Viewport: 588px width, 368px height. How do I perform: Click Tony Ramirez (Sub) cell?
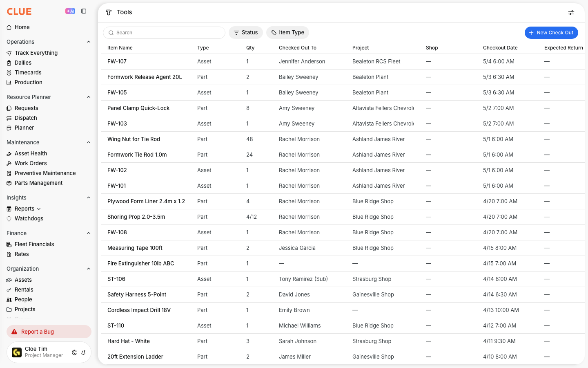coord(303,279)
